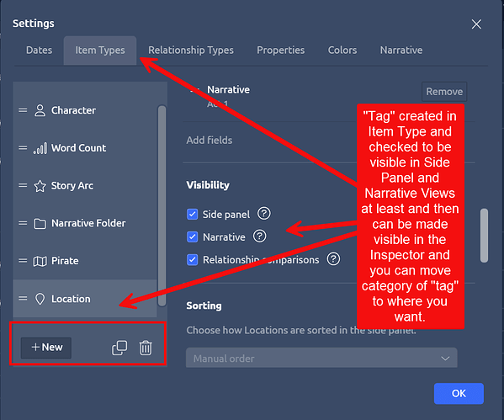Screen dimensions: 504x420
Task: Click the +New button
Action: (x=46, y=348)
